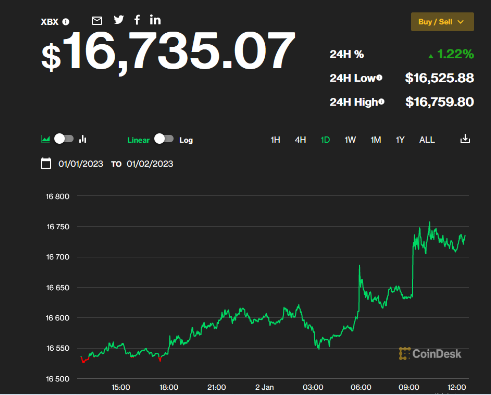The height and width of the screenshot is (395, 491).
Task: Click the 16 600 y-axis label
Action: (x=58, y=318)
